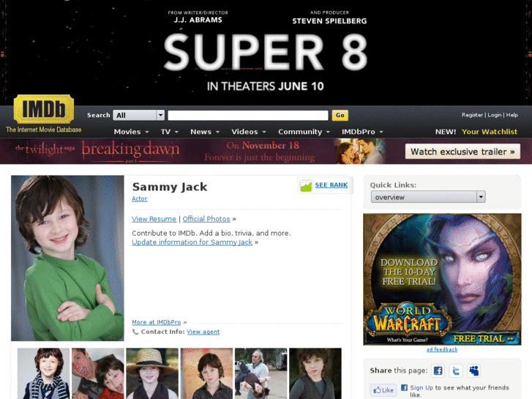This screenshot has height=399, width=532.
Task: Open the last thumbnail of boy in vest
Action: pyautogui.click(x=315, y=373)
